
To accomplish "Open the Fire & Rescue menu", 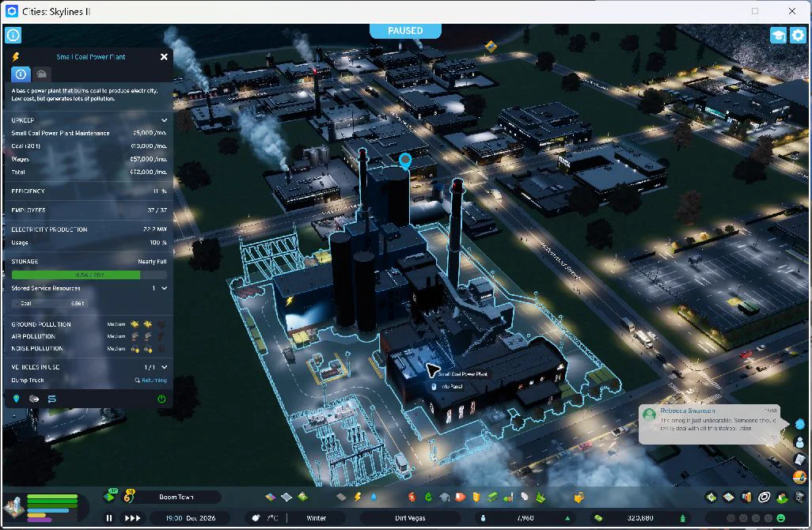I will pos(460,498).
